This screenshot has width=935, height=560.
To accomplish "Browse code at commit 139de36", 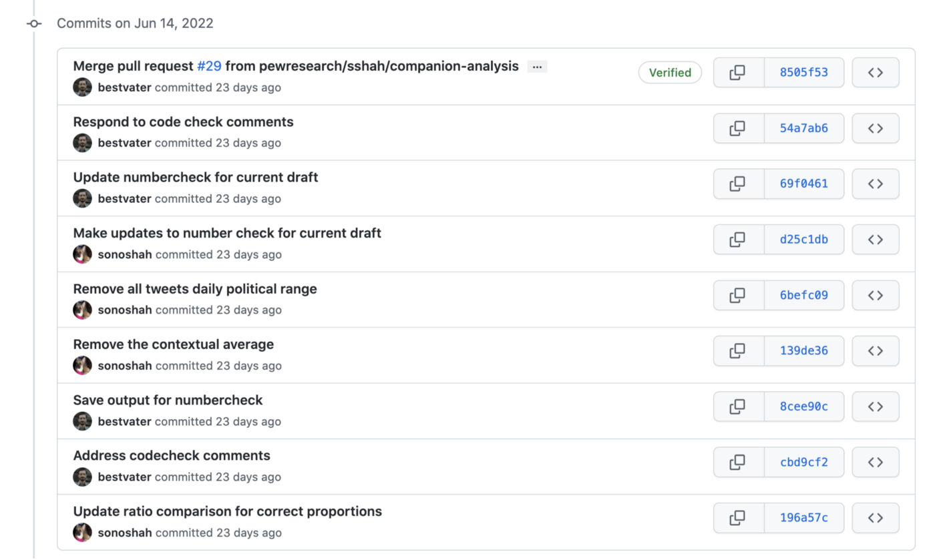I will click(876, 350).
